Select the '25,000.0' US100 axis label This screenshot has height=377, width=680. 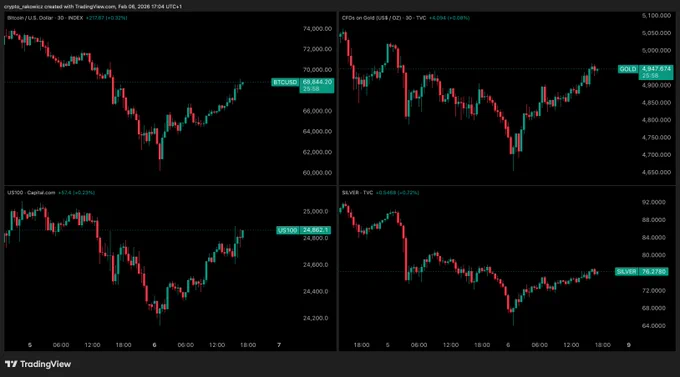tap(316, 212)
